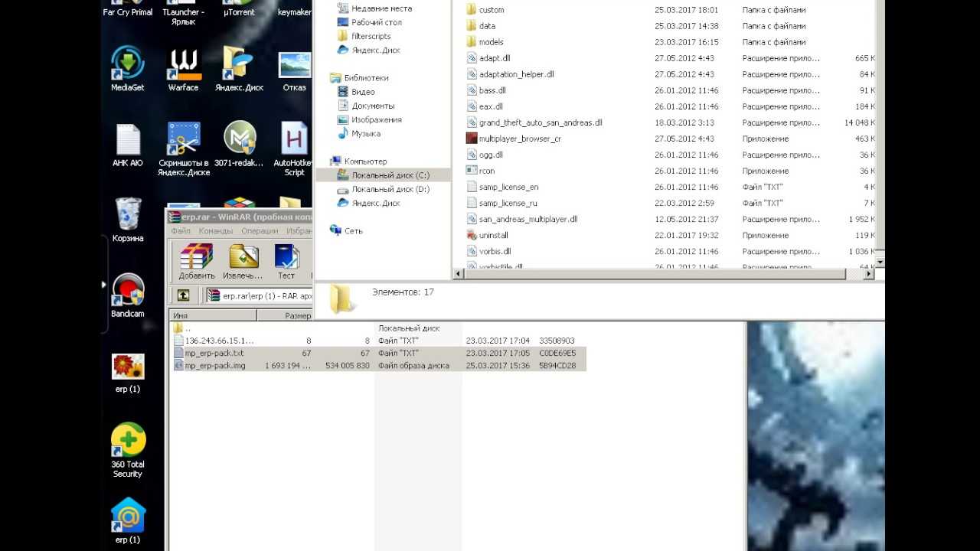Select san_andreas_multiplayer.dll file

coord(522,219)
